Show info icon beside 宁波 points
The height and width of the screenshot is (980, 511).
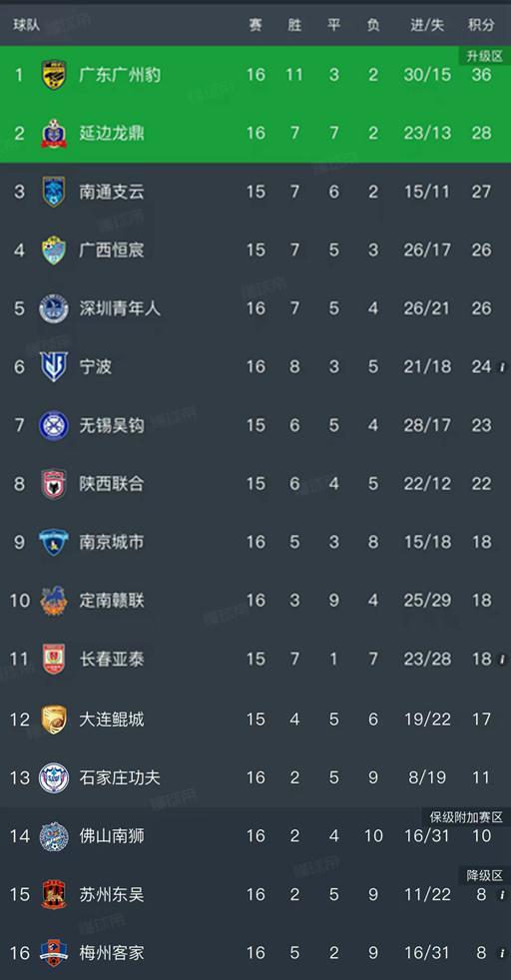(x=502, y=367)
